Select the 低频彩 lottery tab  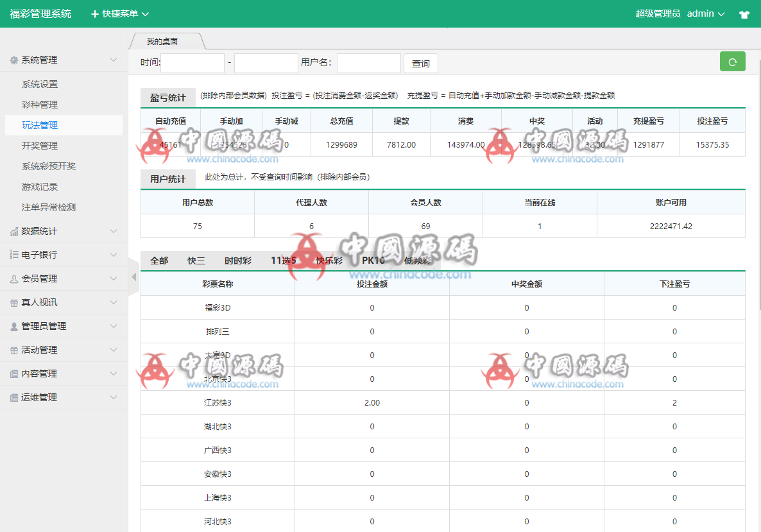tap(417, 261)
